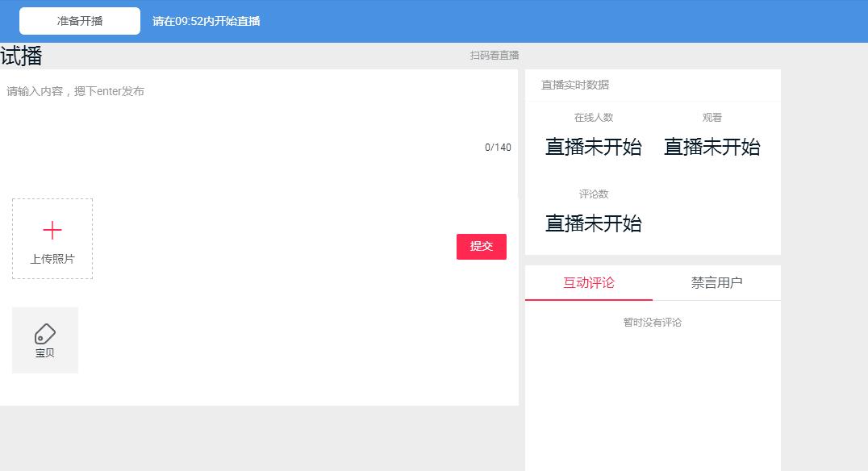Screen dimensions: 868x471
Task: Select the 宝贝 product tag icon
Action: (x=44, y=340)
